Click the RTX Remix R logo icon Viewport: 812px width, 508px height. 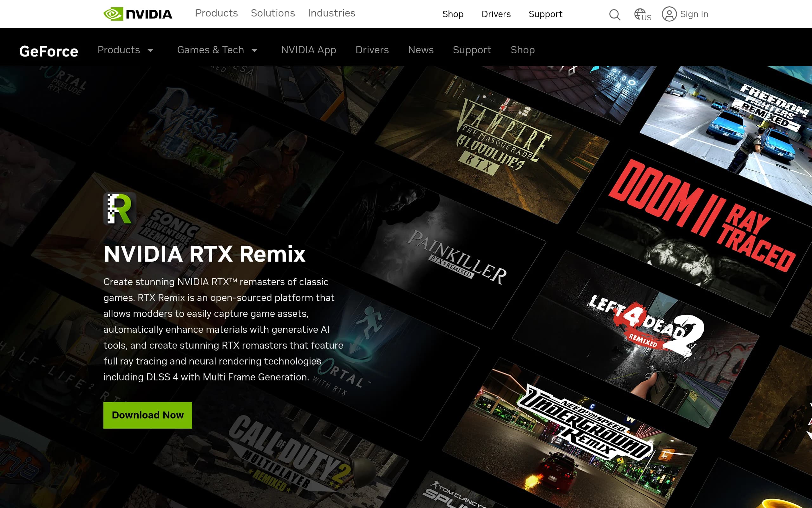tap(120, 209)
